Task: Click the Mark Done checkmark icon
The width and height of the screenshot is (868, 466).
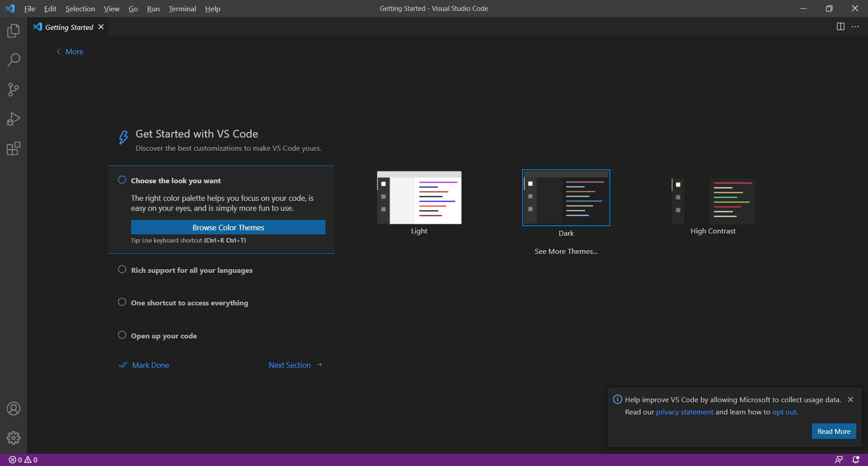Action: 123,365
